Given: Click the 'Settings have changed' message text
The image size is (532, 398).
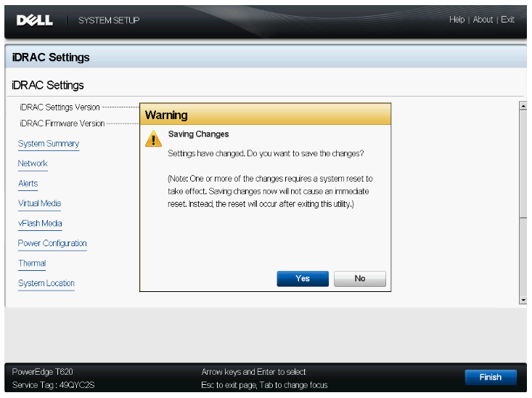Looking at the screenshot, I should pos(266,153).
